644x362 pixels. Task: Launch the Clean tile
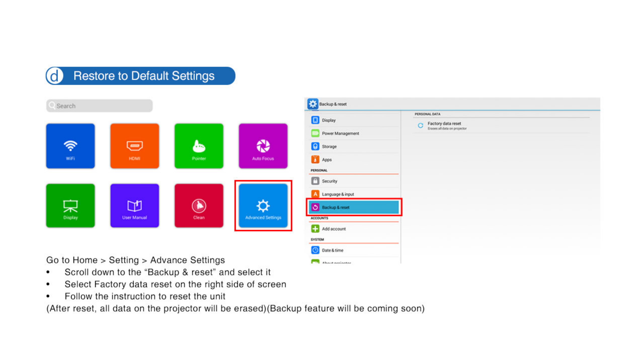(199, 206)
